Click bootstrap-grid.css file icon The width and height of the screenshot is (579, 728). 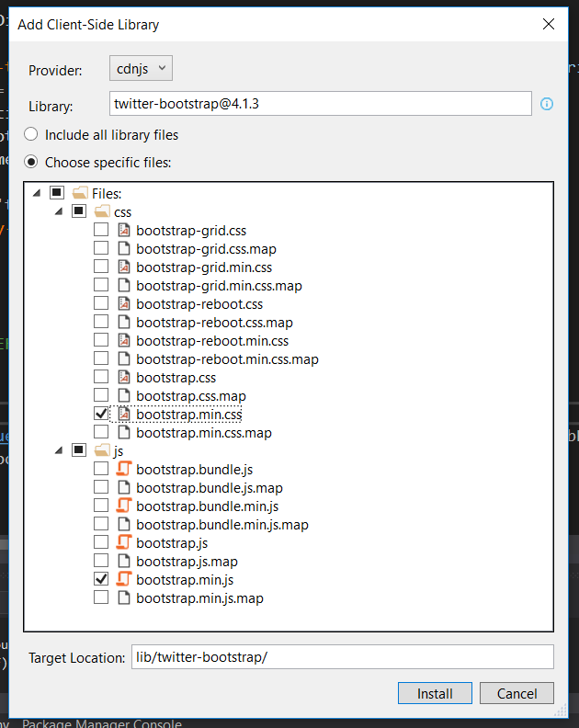(x=123, y=230)
